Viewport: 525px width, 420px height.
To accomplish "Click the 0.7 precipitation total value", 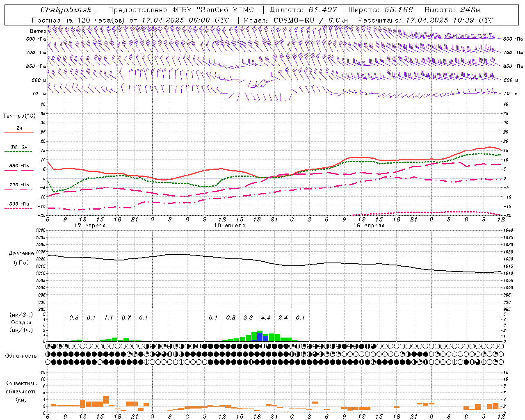I will (126, 317).
